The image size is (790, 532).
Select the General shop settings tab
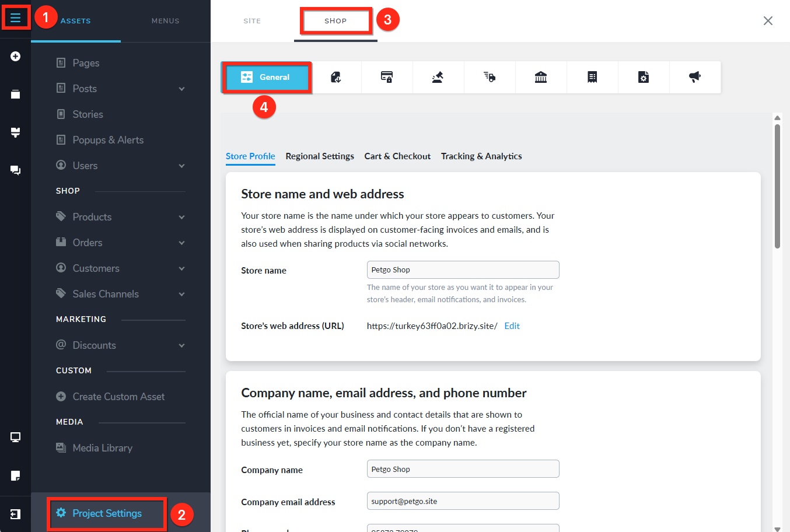pyautogui.click(x=267, y=77)
